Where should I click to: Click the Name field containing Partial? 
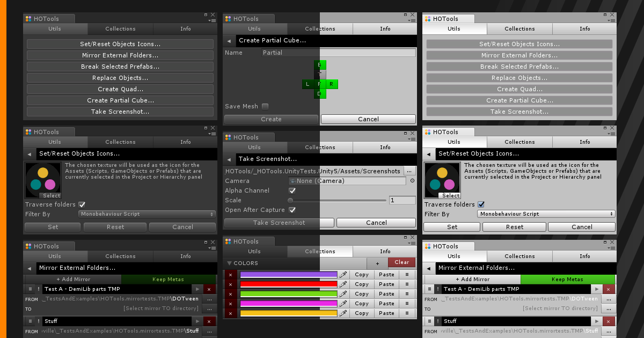(x=338, y=53)
